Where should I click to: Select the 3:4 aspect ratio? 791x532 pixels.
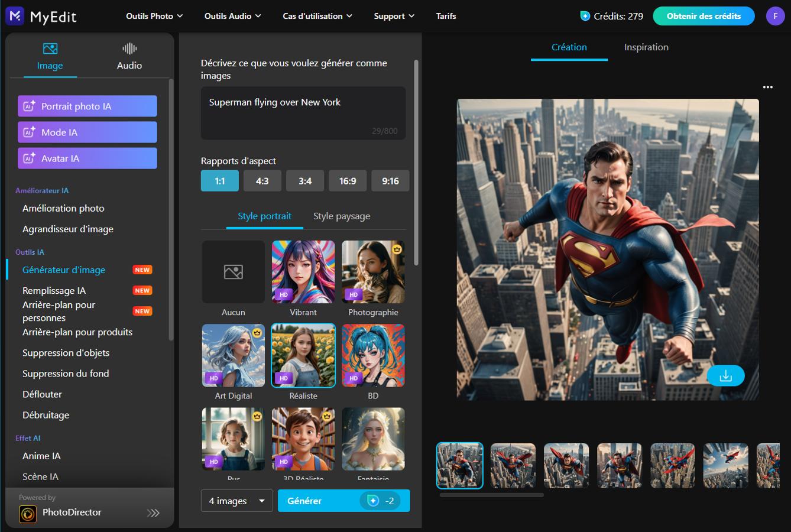pyautogui.click(x=305, y=181)
